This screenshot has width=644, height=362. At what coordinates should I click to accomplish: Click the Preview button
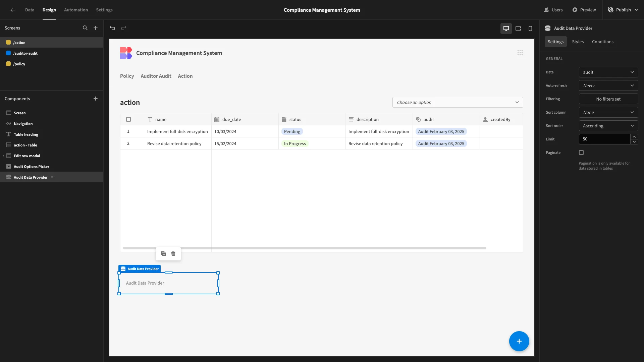[x=584, y=10]
